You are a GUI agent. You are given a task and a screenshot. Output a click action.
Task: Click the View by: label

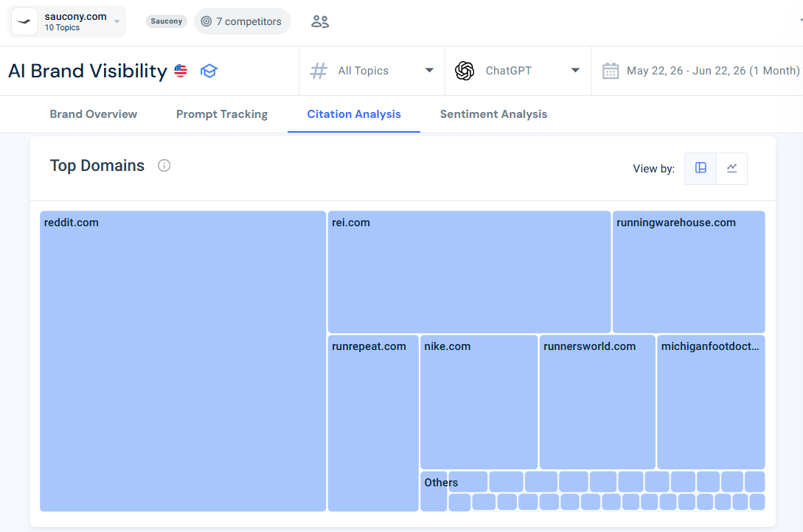click(653, 169)
